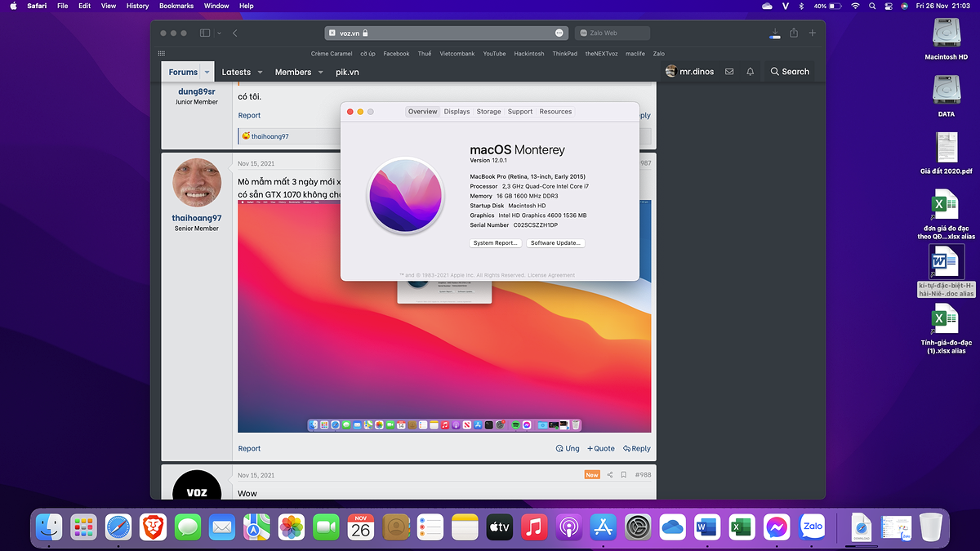Open the voz inbox envelope icon
This screenshot has width=980, height=551.
(x=729, y=72)
